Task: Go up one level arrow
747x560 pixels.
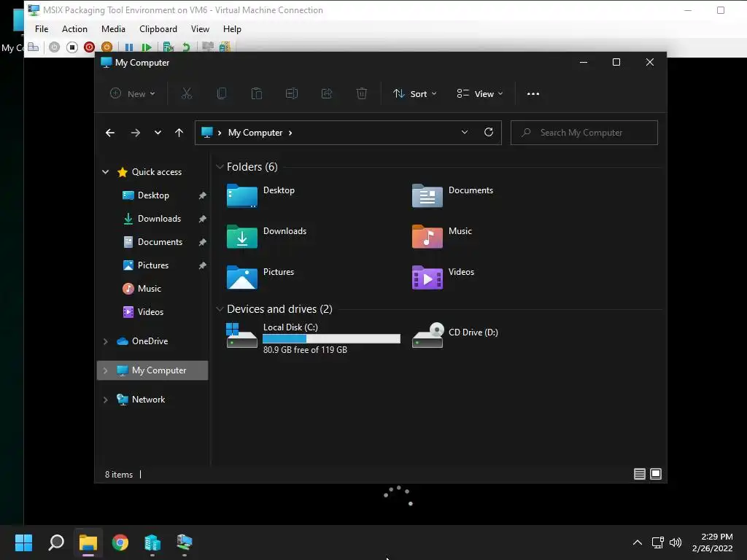Action: pos(179,133)
